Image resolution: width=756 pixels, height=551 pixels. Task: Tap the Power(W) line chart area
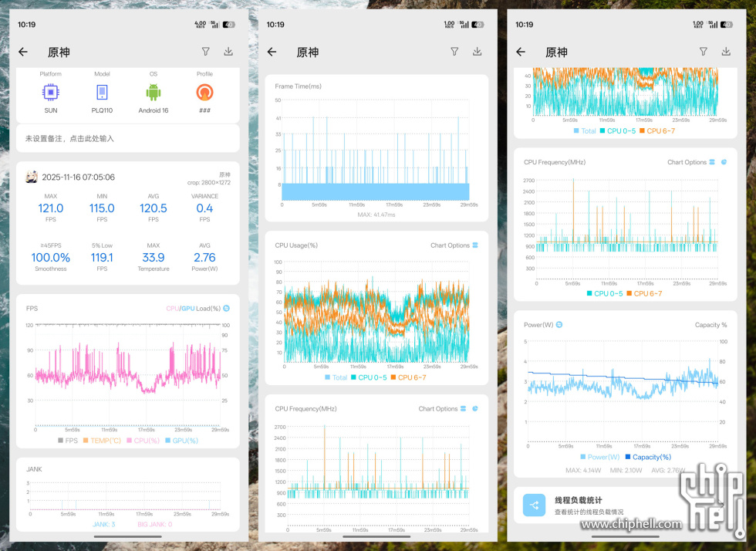(x=623, y=391)
